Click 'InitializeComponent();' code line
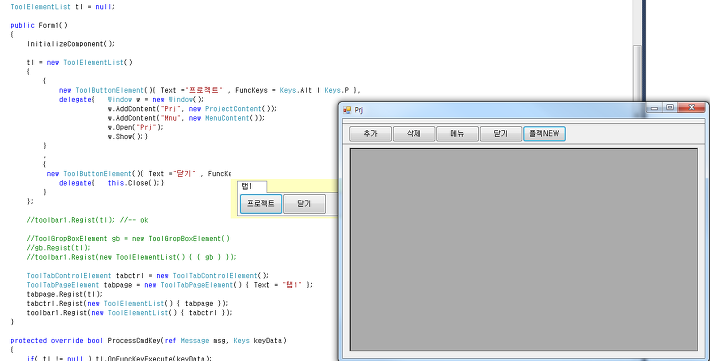Screen dimensions: 710x361 coord(71,44)
